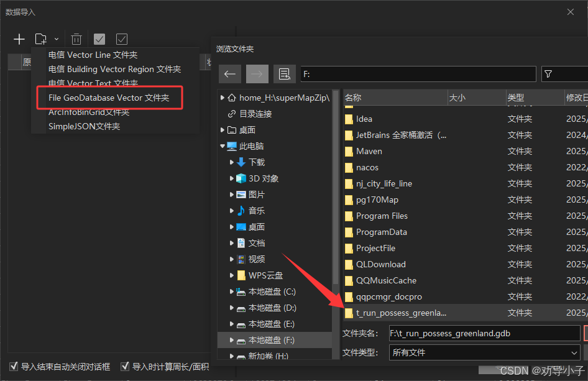Select 视频 icon in tree

(x=241, y=259)
